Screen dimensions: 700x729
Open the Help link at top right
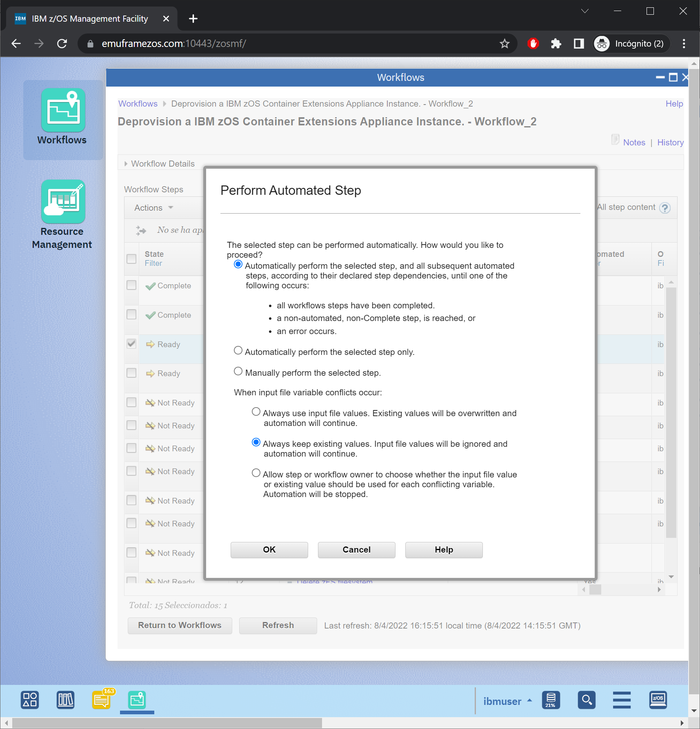tap(674, 104)
